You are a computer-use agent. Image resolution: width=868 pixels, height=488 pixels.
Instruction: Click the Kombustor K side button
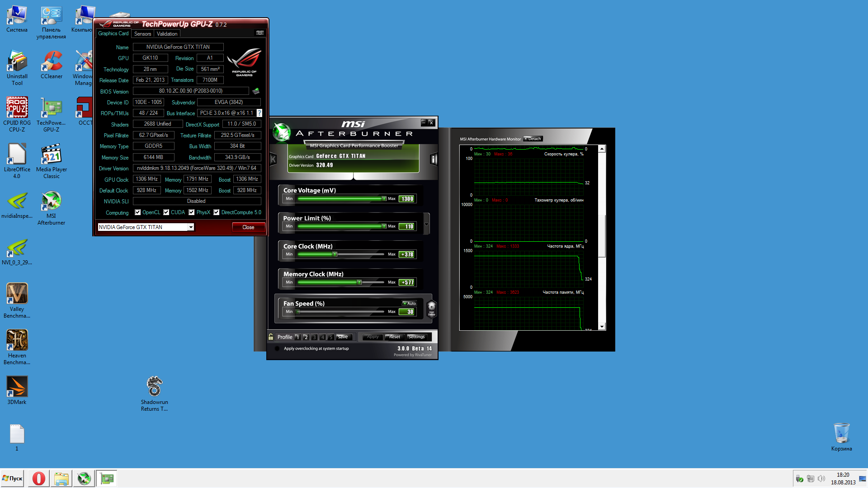tap(273, 159)
